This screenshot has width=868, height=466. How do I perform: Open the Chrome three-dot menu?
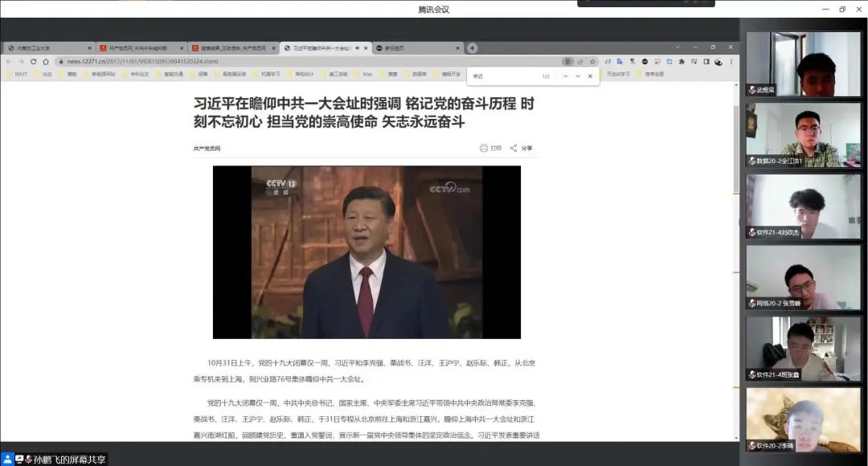[730, 61]
